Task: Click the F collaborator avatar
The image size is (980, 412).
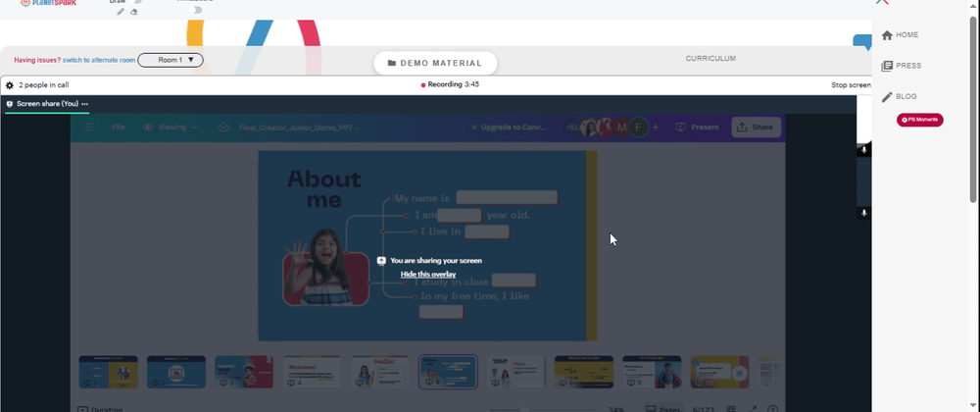Action: pyautogui.click(x=638, y=127)
